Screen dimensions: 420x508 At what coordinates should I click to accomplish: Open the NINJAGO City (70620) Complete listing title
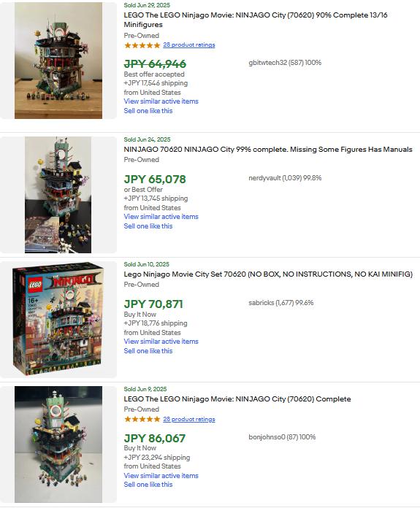[237, 399]
